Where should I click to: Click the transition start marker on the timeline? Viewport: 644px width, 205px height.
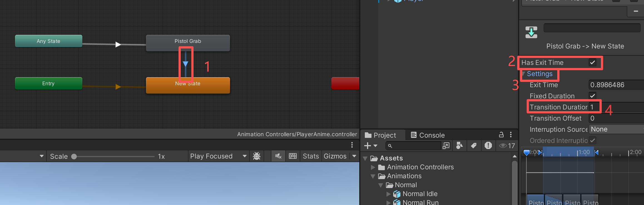coord(540,152)
